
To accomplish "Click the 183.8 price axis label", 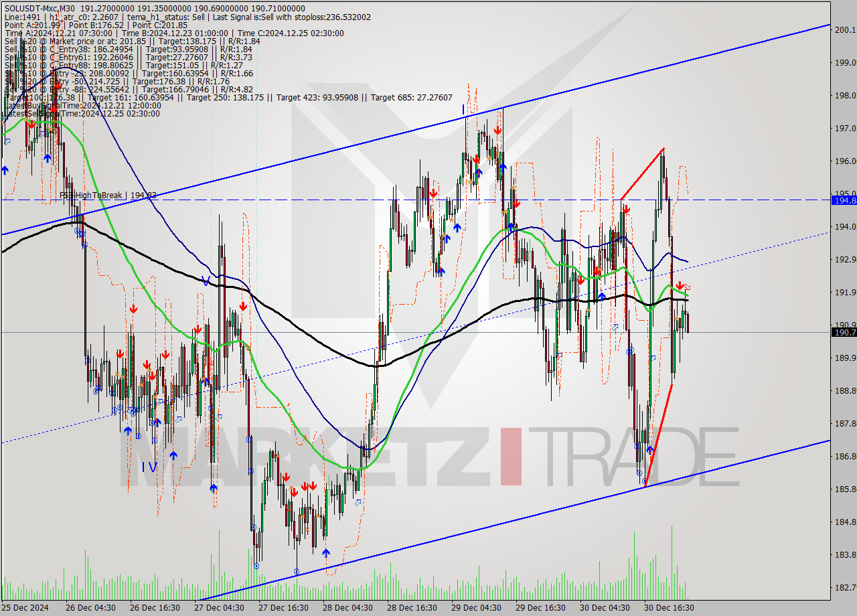I will pyautogui.click(x=845, y=554).
